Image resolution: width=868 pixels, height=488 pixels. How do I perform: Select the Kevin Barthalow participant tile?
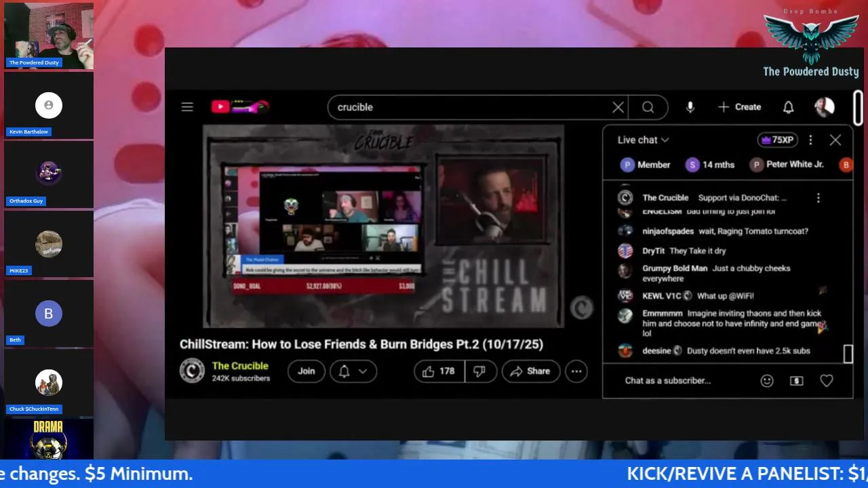click(x=49, y=105)
